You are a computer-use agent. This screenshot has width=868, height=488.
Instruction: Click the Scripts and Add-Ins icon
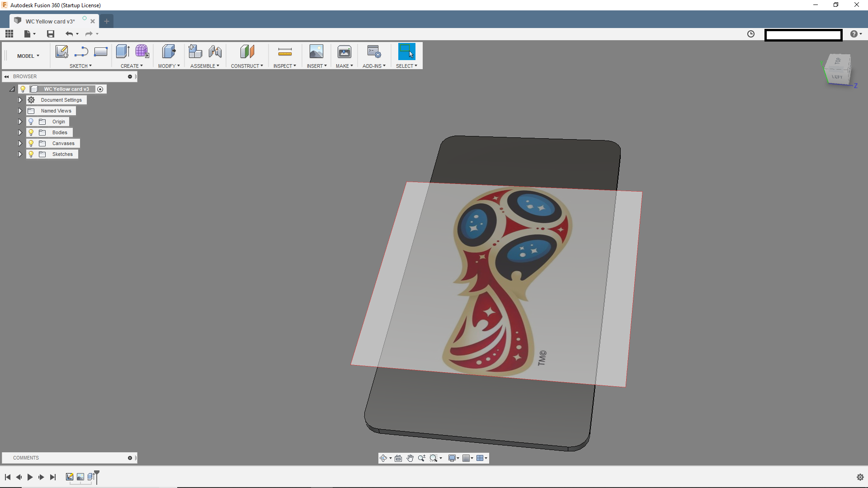pyautogui.click(x=374, y=52)
